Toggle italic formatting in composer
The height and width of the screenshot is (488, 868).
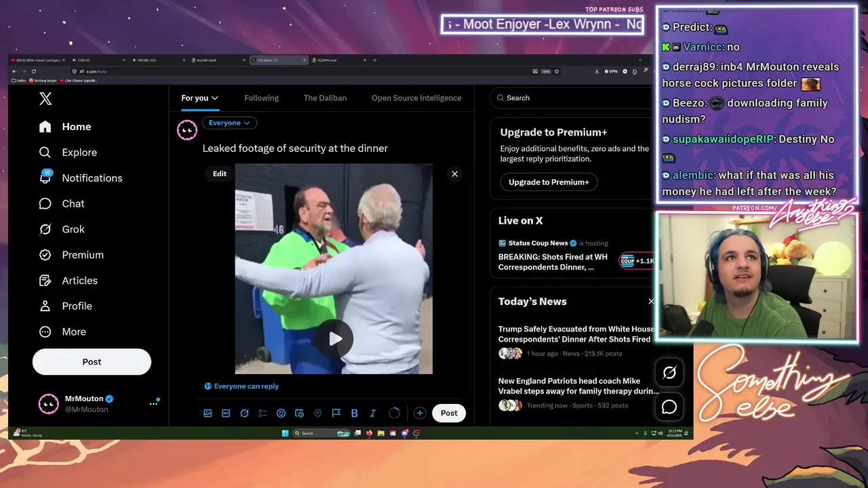(372, 413)
